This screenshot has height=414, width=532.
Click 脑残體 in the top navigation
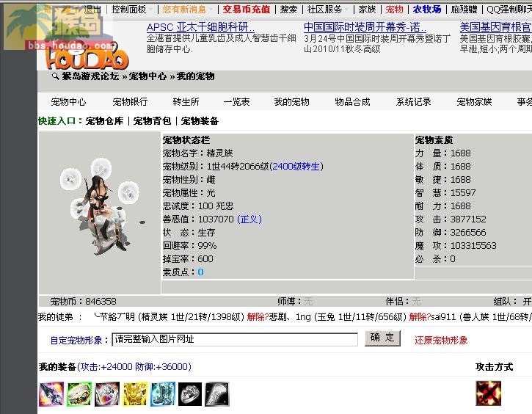click(x=464, y=10)
